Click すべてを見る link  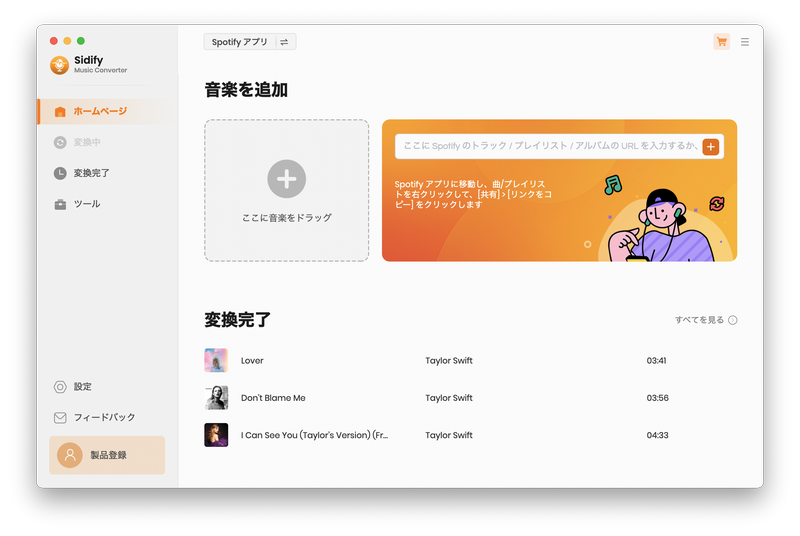pyautogui.click(x=699, y=320)
